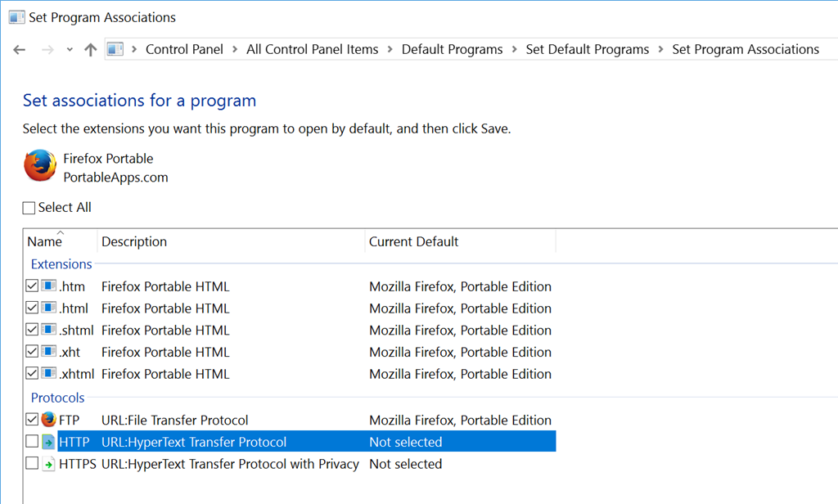The height and width of the screenshot is (504, 838).
Task: Go to Set Default Programs breadcrumb
Action: click(x=588, y=50)
